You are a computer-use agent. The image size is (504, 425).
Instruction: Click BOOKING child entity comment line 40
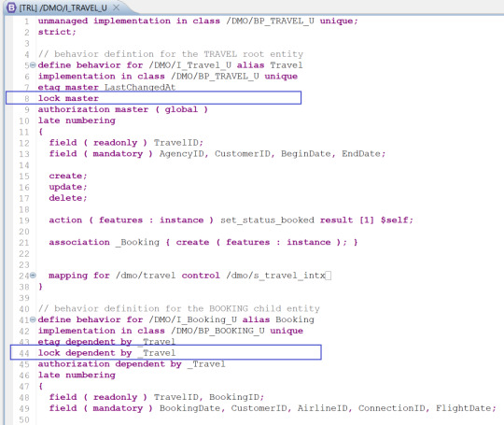click(179, 308)
